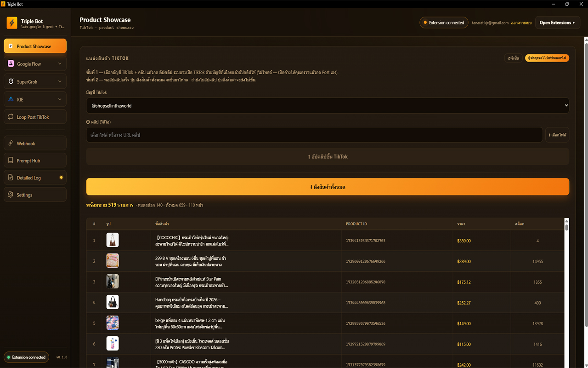Click the @shopsellintheworld account badge
This screenshot has height=368, width=588.
point(547,58)
